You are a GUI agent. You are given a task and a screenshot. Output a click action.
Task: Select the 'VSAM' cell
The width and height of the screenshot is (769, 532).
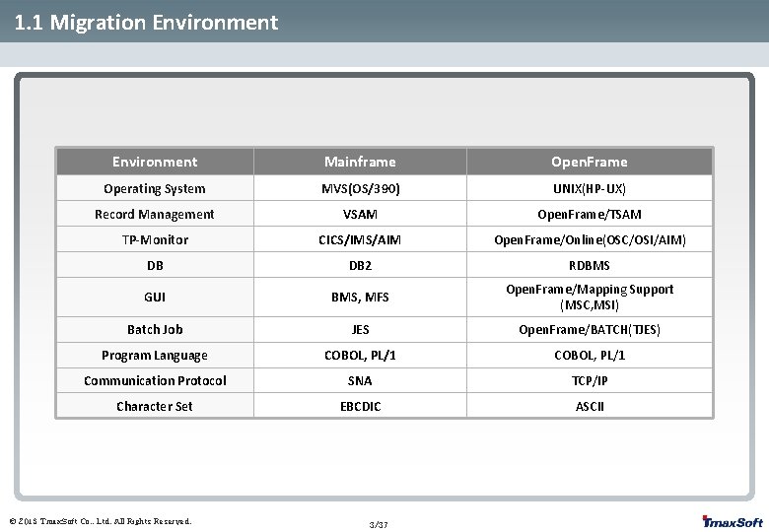tap(360, 214)
